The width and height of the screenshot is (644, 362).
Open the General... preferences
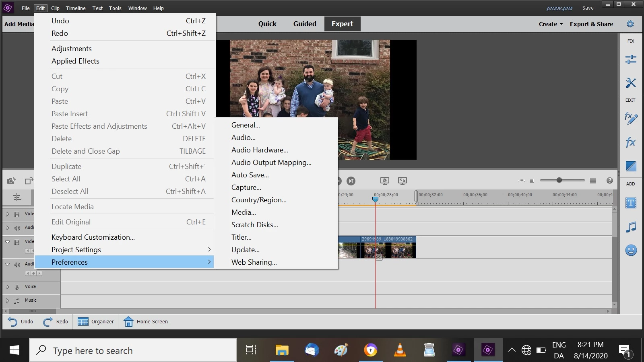coord(276,125)
